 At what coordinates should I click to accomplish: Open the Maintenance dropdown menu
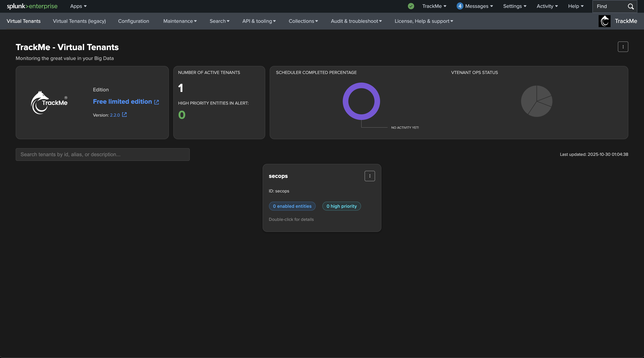coord(180,21)
